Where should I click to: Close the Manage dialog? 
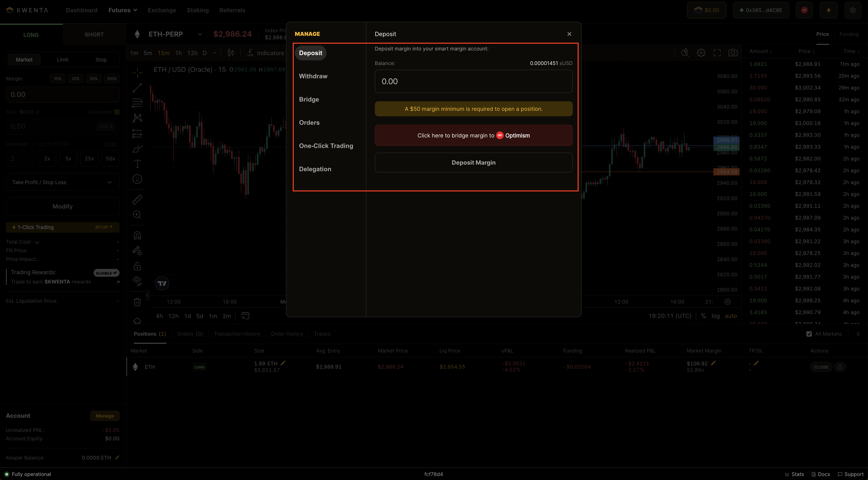coord(569,34)
